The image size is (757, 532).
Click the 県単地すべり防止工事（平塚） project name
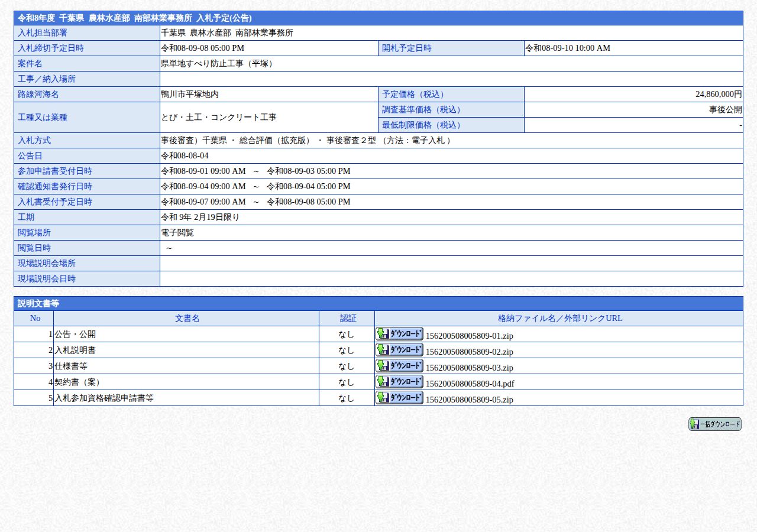218,63
